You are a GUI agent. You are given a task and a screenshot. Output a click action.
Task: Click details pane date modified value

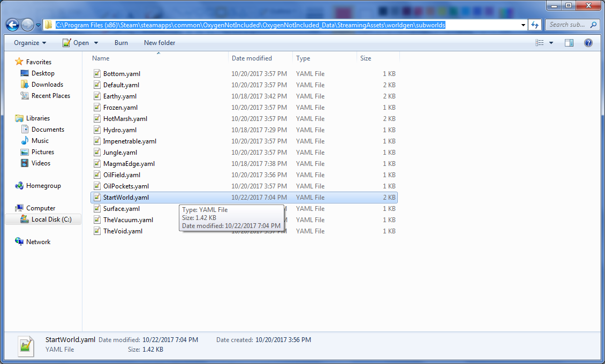point(170,340)
